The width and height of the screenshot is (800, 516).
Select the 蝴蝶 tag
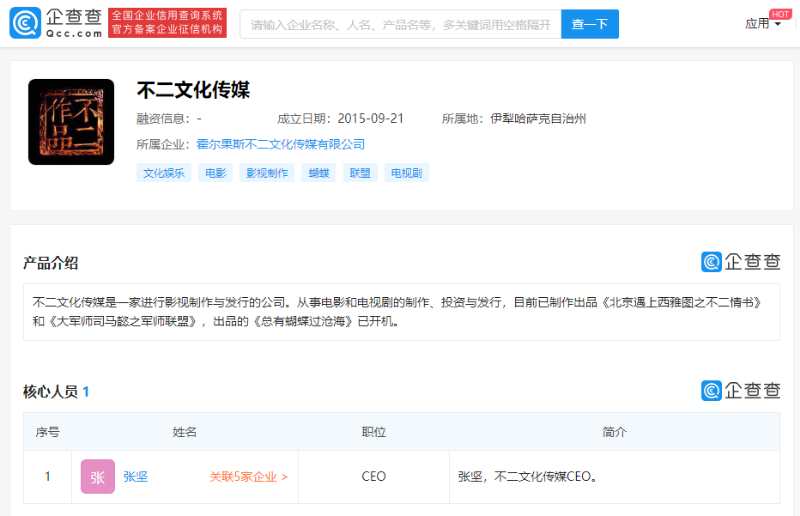point(318,173)
